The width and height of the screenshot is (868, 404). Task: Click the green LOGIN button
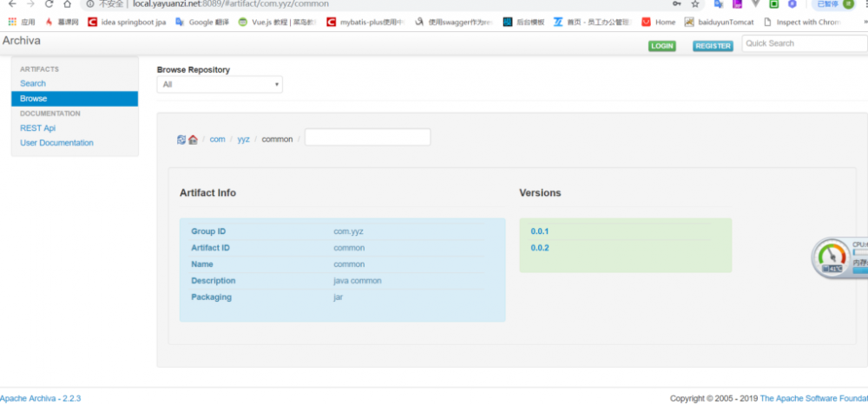point(662,46)
